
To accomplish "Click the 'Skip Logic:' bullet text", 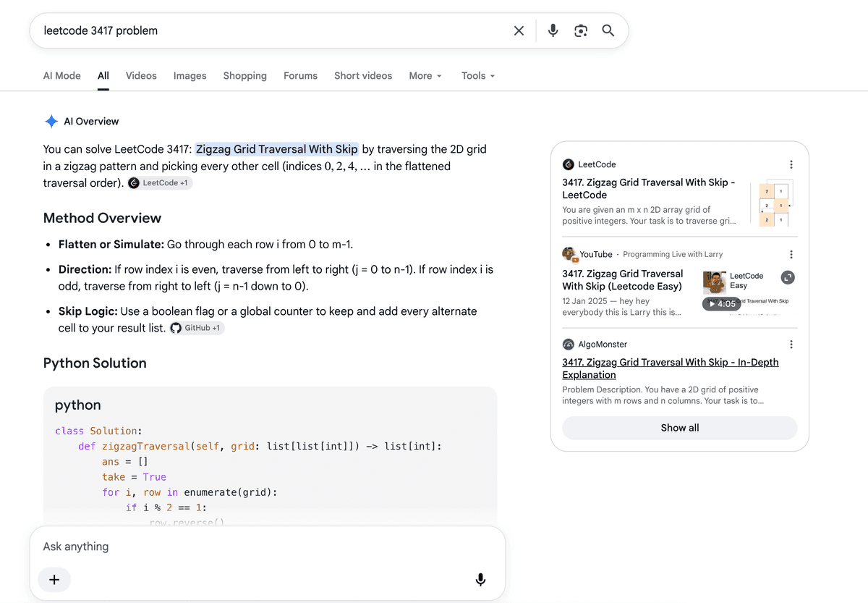I will pos(88,311).
